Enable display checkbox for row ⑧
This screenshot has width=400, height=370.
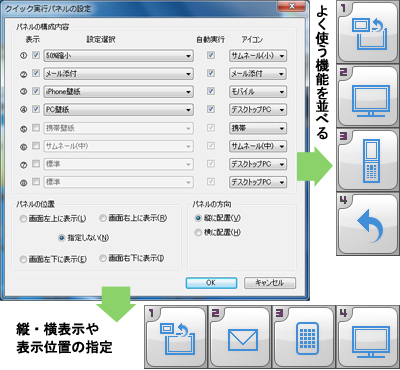36,182
